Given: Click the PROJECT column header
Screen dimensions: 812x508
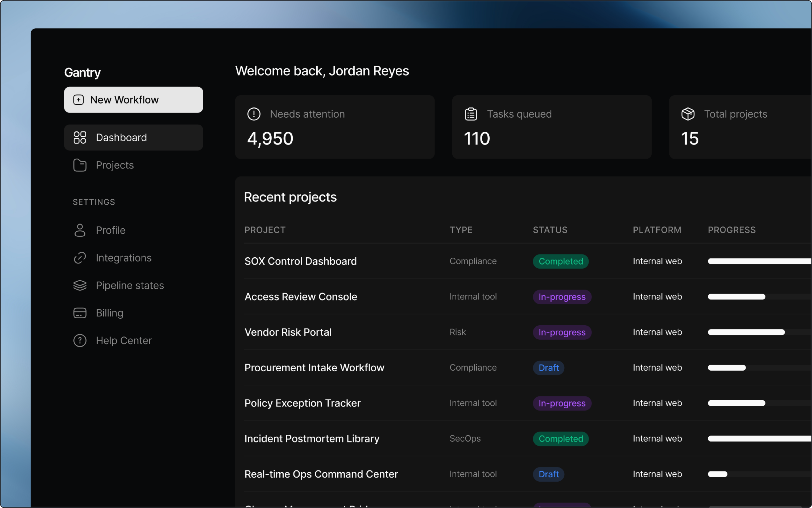Looking at the screenshot, I should point(265,230).
